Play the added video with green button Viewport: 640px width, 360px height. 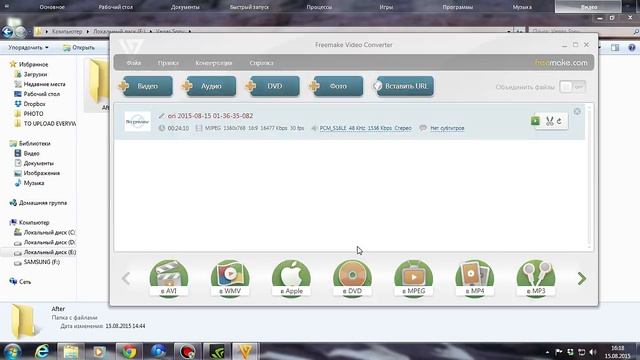(535, 120)
